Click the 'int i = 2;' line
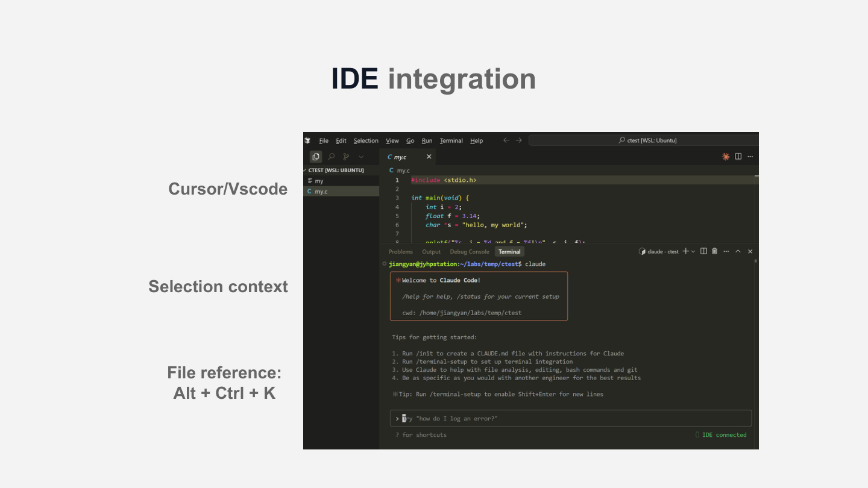 click(444, 207)
